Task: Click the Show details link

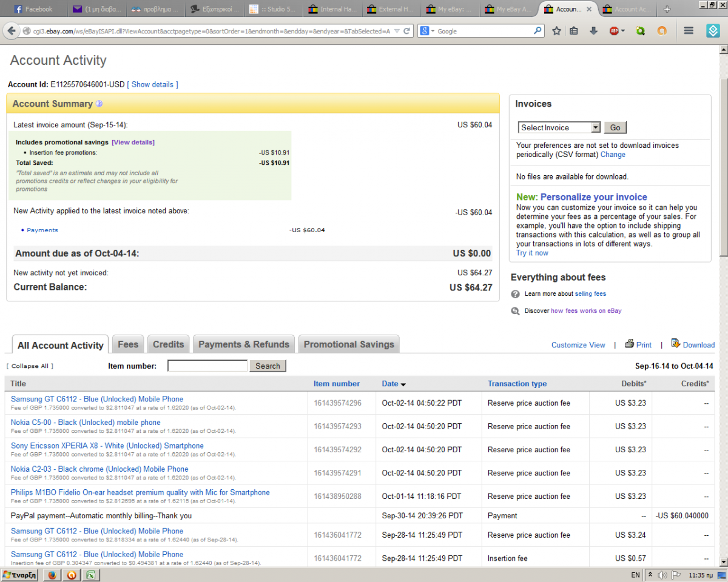Action: (x=152, y=85)
